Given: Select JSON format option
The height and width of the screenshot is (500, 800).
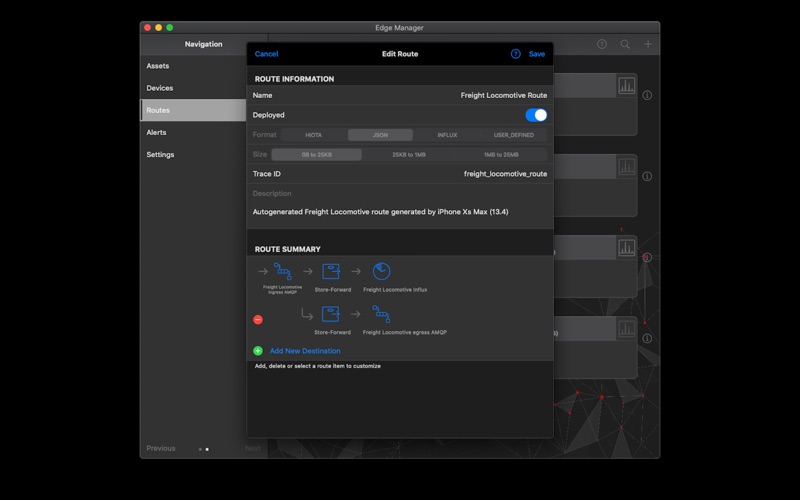Looking at the screenshot, I should [x=380, y=135].
